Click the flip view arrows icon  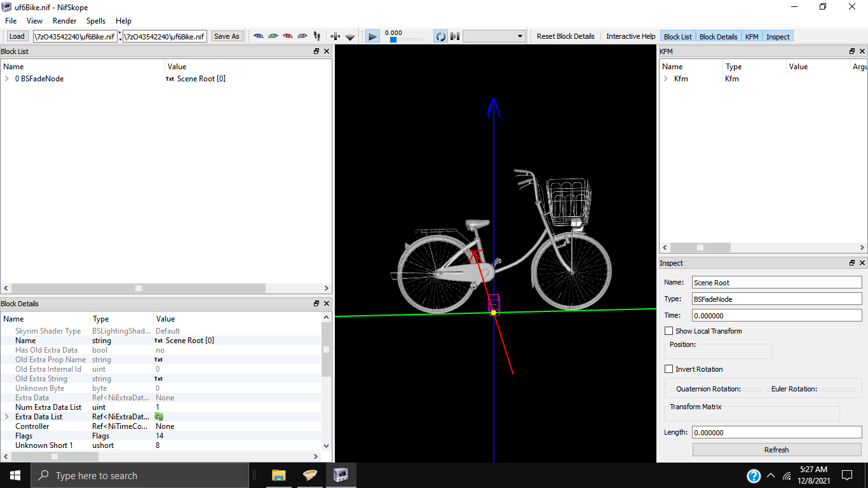point(336,36)
